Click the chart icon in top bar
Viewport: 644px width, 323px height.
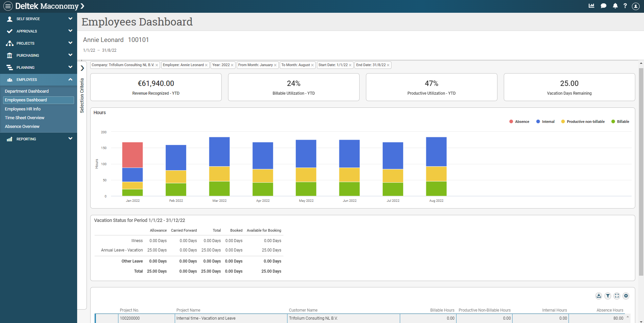point(591,6)
